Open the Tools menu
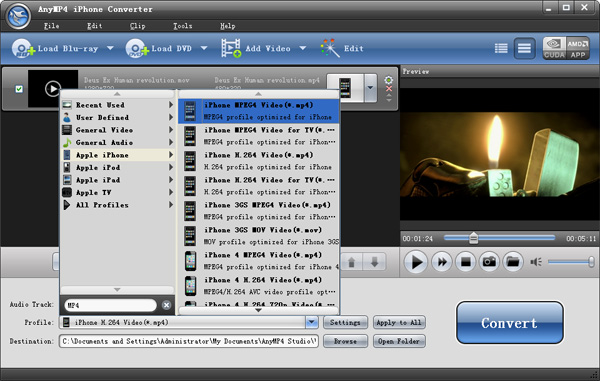The width and height of the screenshot is (600, 381). tap(183, 26)
